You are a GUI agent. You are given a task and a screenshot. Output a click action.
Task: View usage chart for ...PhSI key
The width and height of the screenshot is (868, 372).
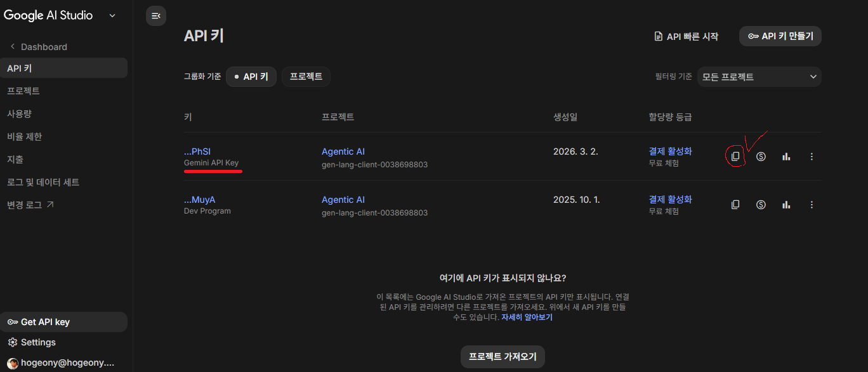pyautogui.click(x=786, y=157)
